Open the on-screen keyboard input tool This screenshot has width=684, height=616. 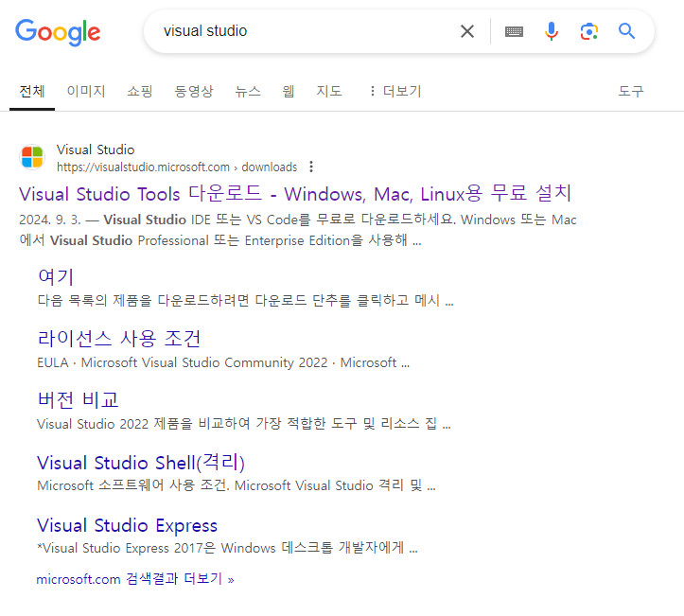(514, 31)
